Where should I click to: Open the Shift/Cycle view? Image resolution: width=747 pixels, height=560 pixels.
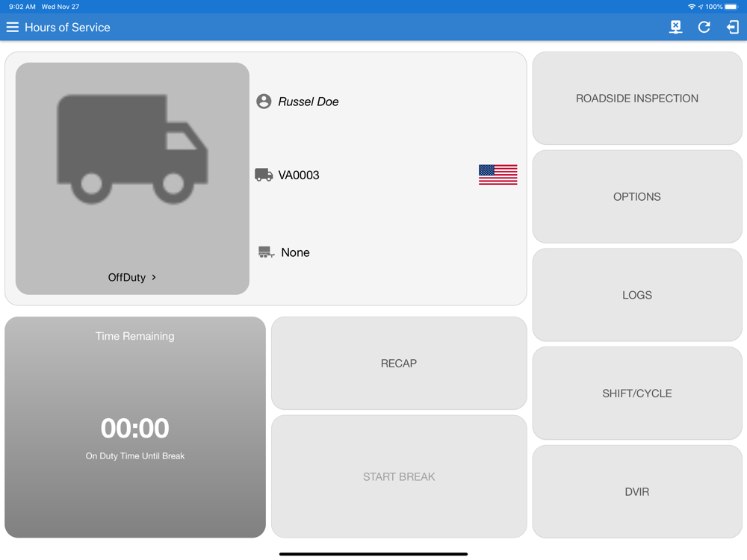pos(637,393)
